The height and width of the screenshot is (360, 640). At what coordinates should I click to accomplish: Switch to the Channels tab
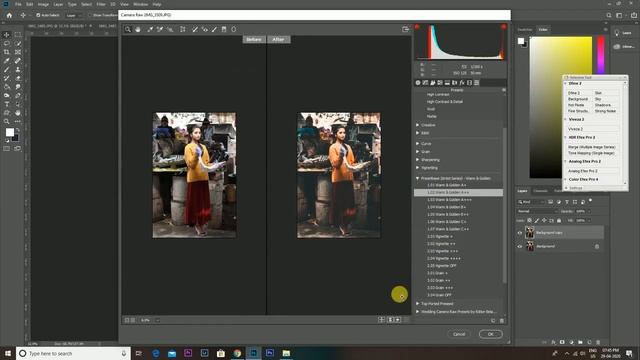540,191
